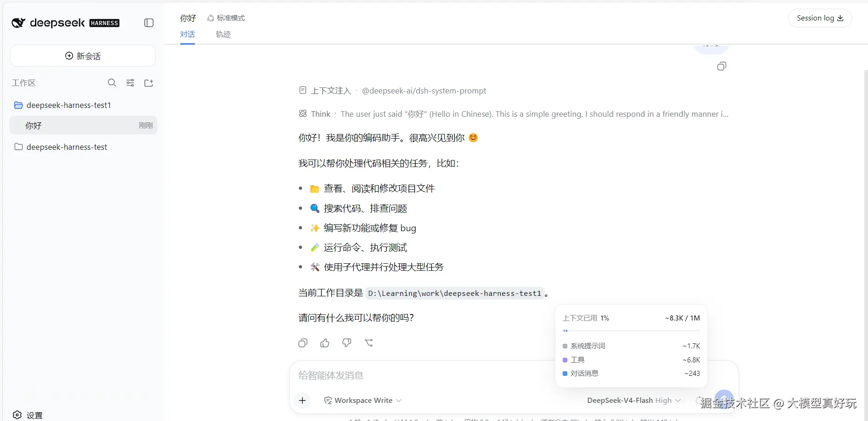This screenshot has width=868, height=421.
Task: Like the assistant reply
Action: click(325, 343)
